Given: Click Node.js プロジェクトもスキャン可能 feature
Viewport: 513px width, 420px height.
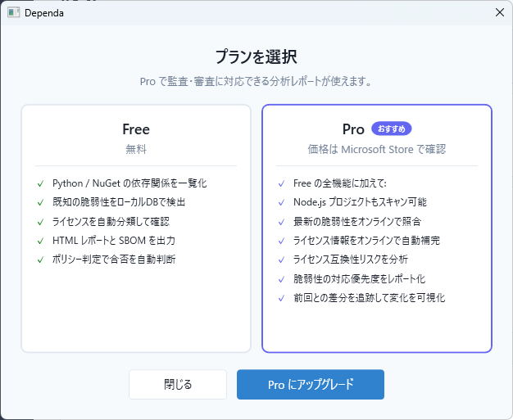Looking at the screenshot, I should tap(360, 202).
